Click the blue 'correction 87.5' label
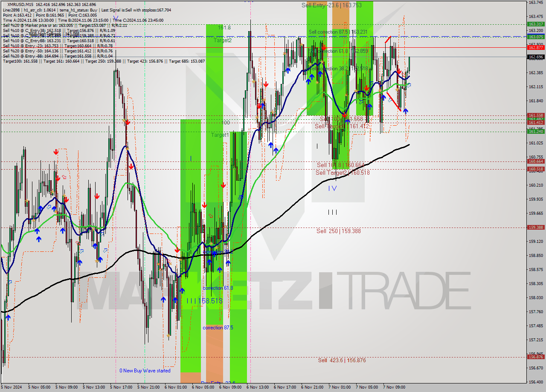The image size is (546, 392). coord(218,328)
